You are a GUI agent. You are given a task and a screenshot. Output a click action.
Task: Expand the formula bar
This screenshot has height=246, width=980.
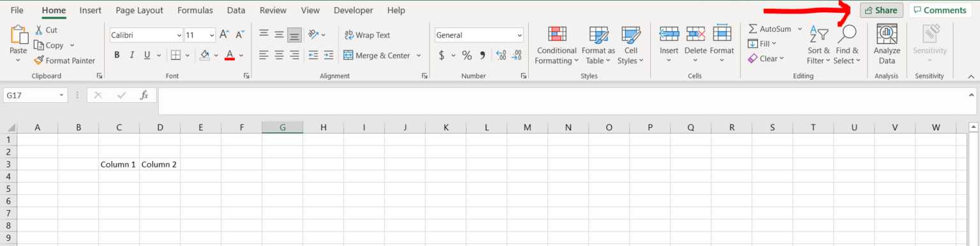tap(971, 95)
